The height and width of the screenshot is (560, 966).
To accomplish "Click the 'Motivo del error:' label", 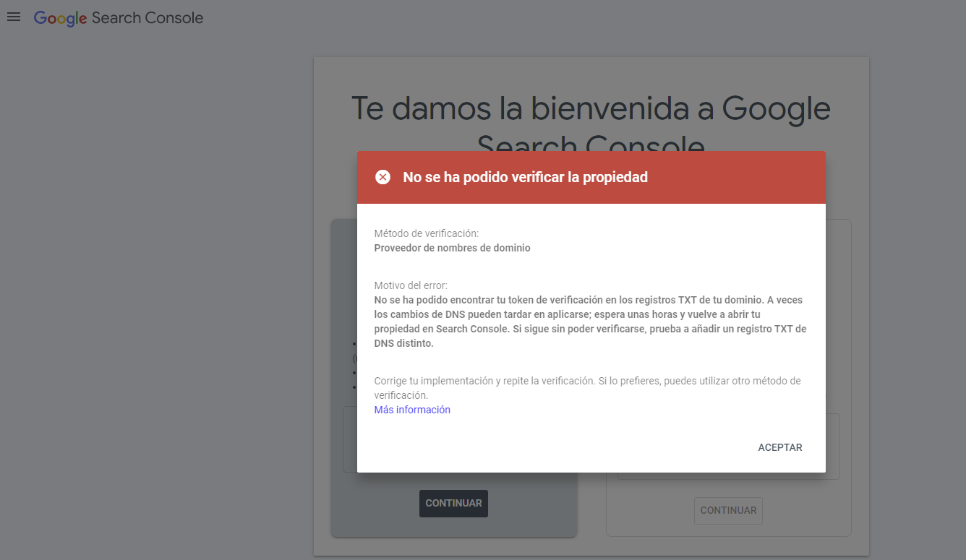I will (x=411, y=285).
